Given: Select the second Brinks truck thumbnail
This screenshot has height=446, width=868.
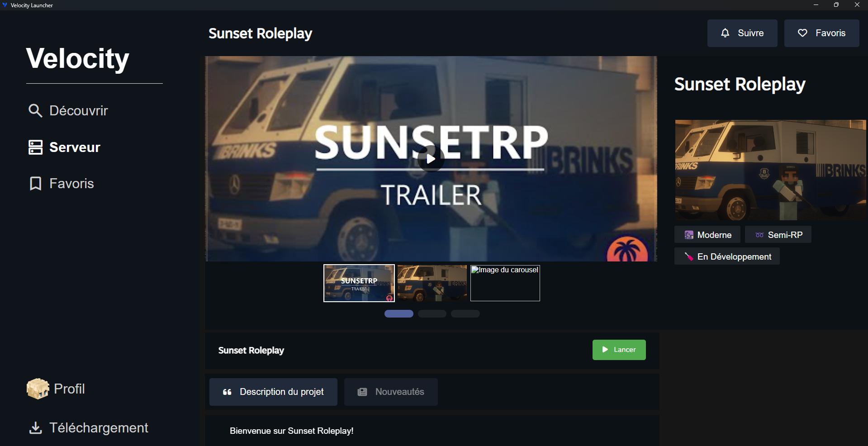Looking at the screenshot, I should tap(432, 283).
